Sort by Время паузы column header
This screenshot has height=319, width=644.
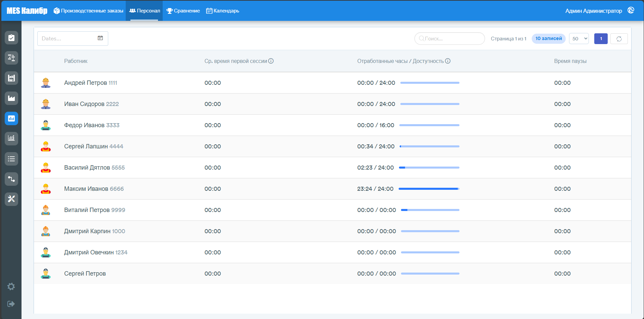570,61
